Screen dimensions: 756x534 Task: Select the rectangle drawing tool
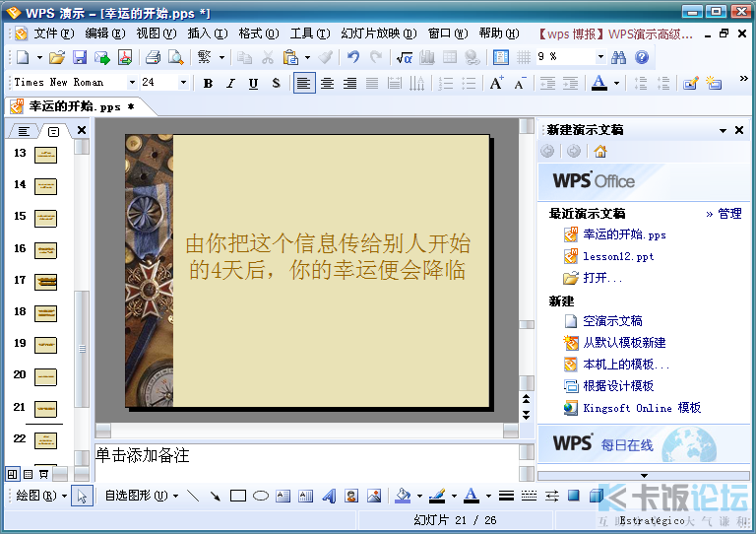tap(237, 496)
